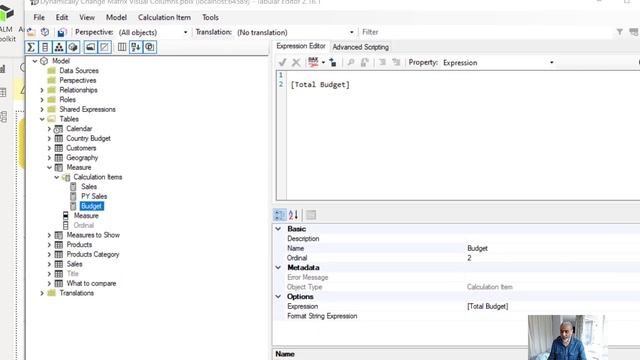Click the Calendar table icon

[58, 129]
